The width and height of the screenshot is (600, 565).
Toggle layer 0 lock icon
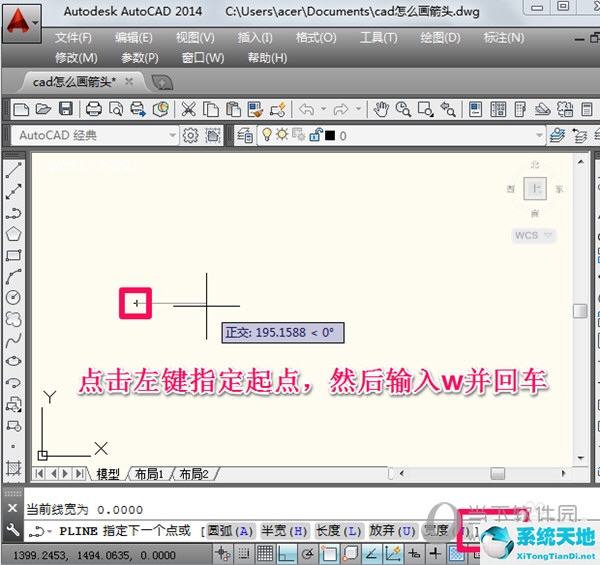316,135
